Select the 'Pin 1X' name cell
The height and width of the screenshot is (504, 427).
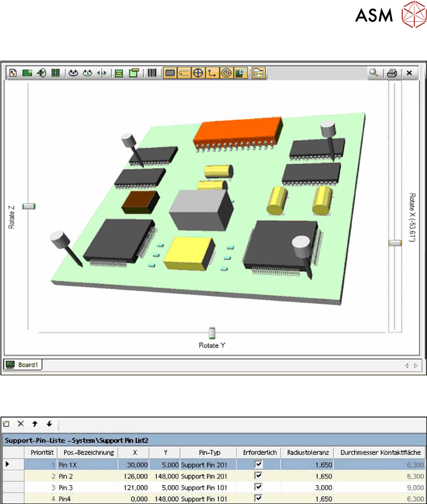coord(87,465)
